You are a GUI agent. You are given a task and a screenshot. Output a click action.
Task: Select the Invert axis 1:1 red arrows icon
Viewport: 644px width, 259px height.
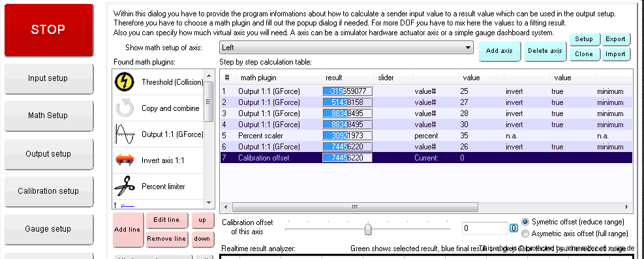(x=125, y=160)
